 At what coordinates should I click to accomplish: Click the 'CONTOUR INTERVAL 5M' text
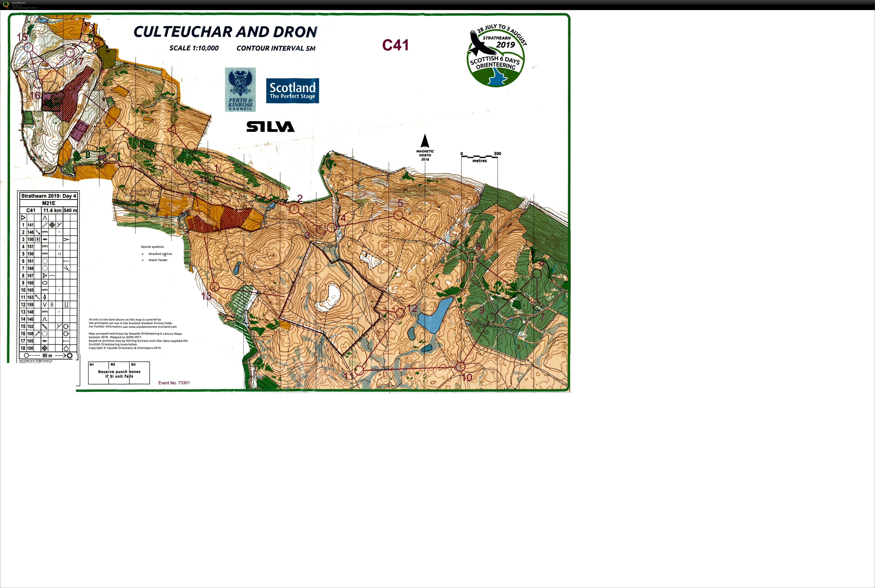point(276,48)
